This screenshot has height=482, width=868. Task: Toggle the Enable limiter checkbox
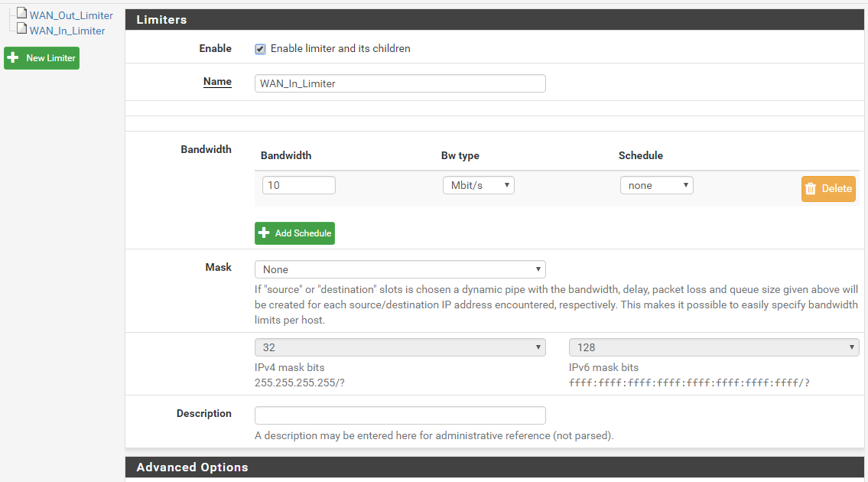click(260, 49)
